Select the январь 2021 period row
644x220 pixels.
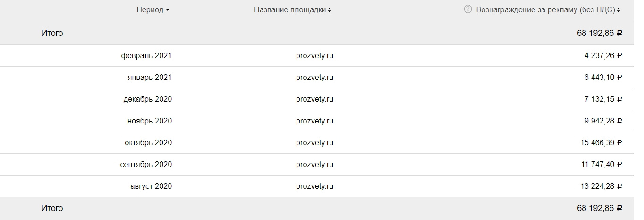pos(149,77)
